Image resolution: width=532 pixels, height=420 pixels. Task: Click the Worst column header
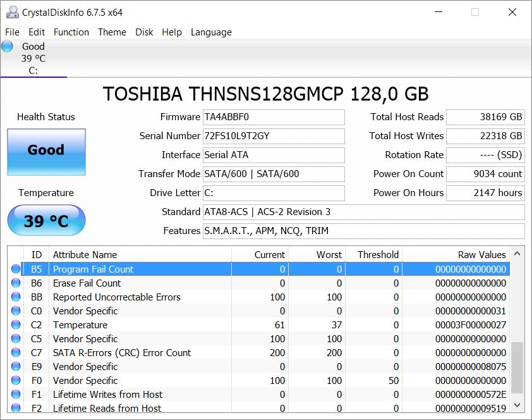317,255
